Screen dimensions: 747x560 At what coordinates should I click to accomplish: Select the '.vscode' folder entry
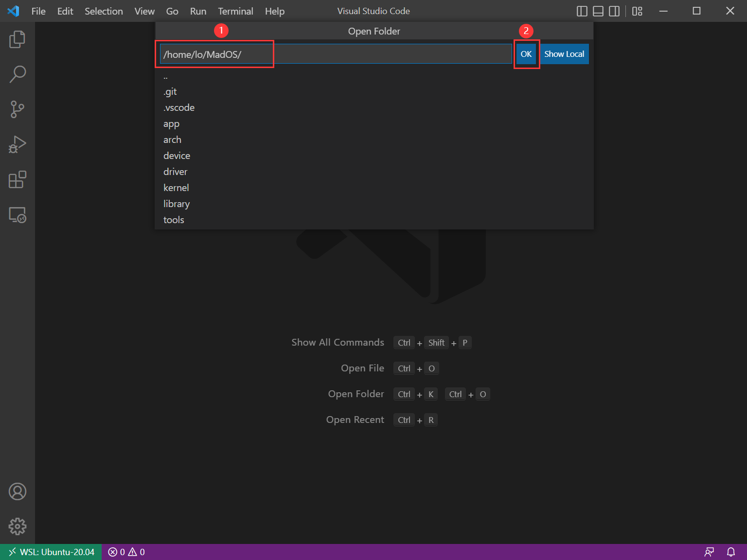click(x=374, y=107)
